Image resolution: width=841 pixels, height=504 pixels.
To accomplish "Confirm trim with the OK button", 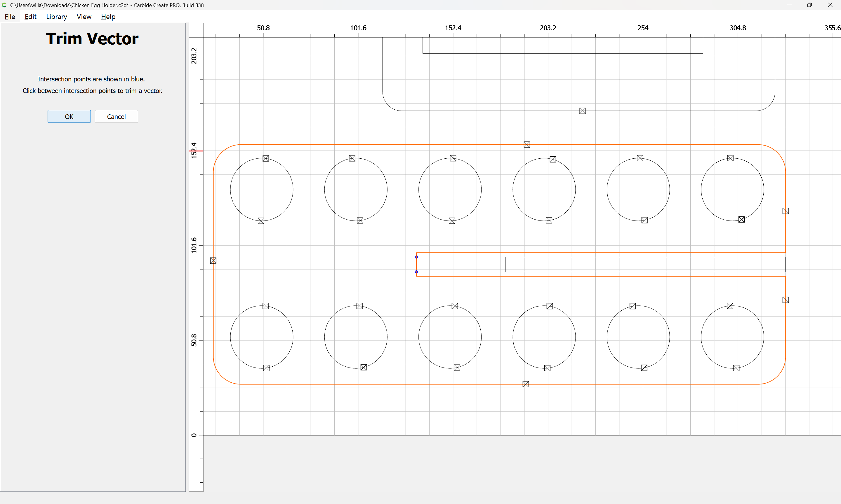I will coord(69,116).
